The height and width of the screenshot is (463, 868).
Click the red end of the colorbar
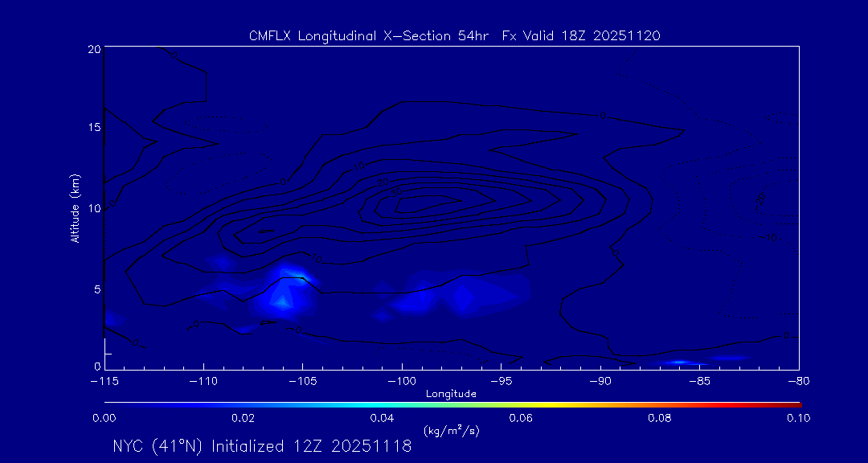point(796,404)
